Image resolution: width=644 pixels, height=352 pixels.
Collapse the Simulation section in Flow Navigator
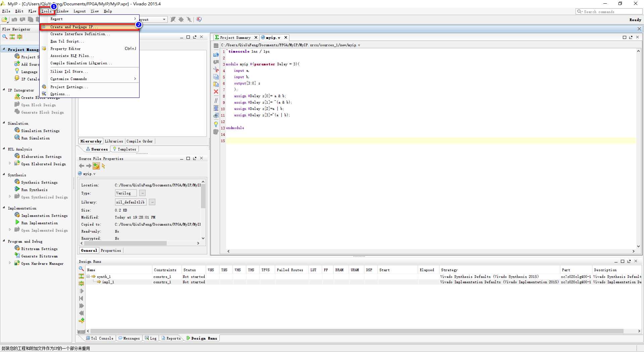(4, 123)
